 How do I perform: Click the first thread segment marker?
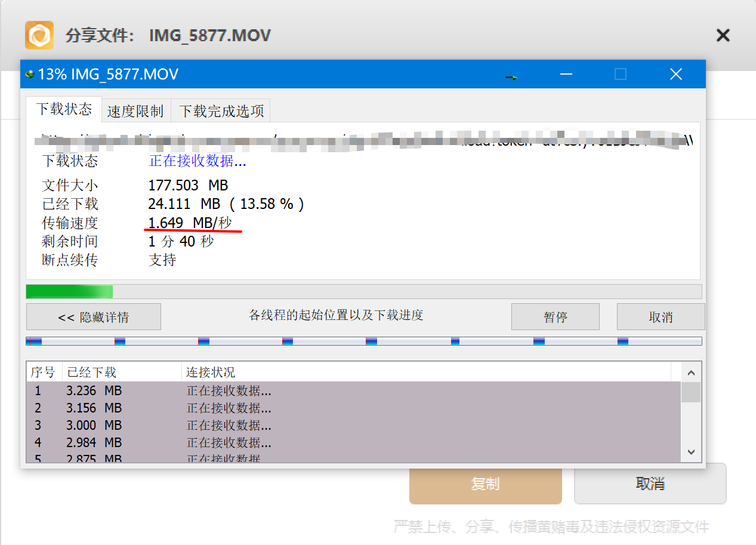(35, 341)
